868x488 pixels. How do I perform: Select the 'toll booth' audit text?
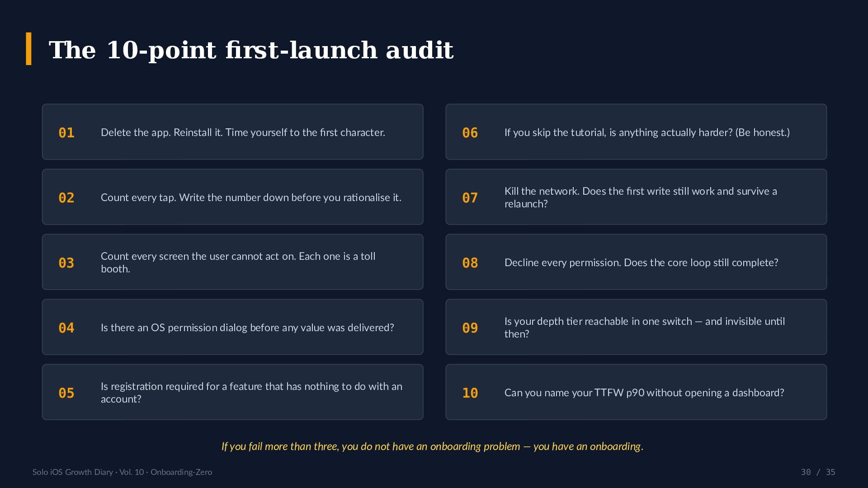[238, 262]
